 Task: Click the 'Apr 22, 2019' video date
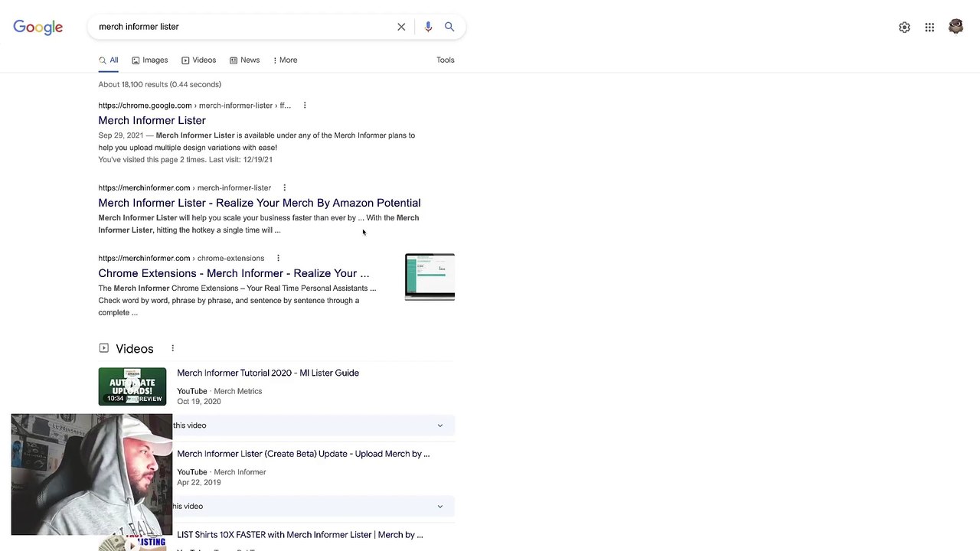(199, 483)
